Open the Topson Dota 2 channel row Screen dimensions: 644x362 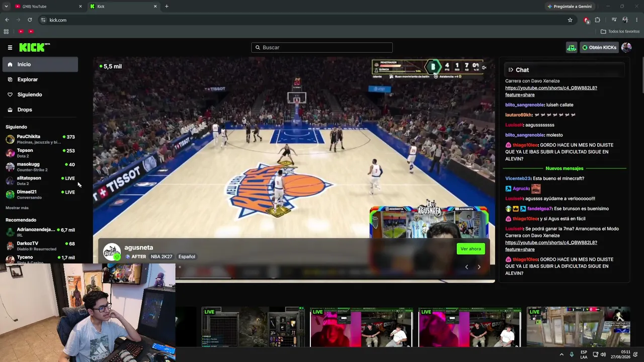(x=40, y=153)
